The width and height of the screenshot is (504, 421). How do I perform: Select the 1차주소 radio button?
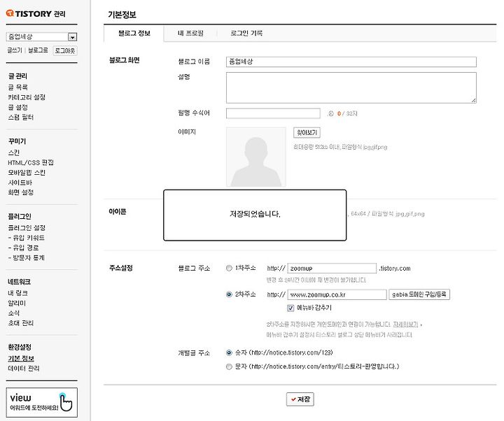[x=229, y=268]
